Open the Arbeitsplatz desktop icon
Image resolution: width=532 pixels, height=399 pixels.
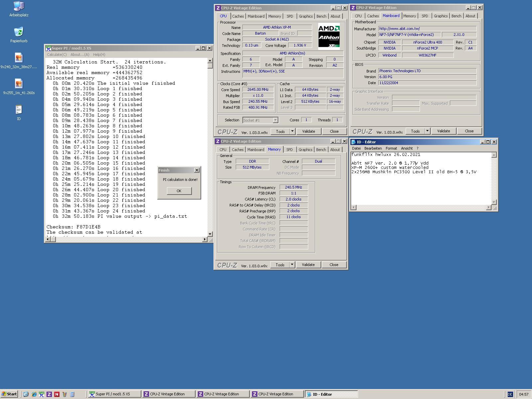19,9
